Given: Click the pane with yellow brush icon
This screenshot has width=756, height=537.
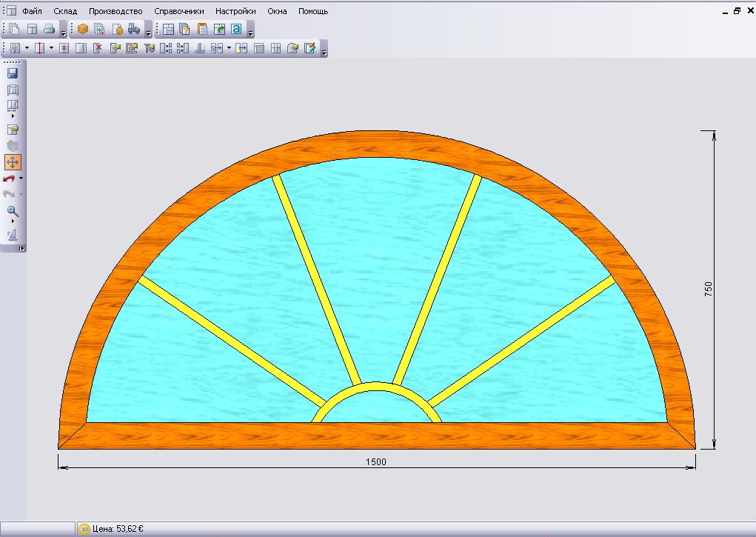Looking at the screenshot, I should click(x=116, y=48).
